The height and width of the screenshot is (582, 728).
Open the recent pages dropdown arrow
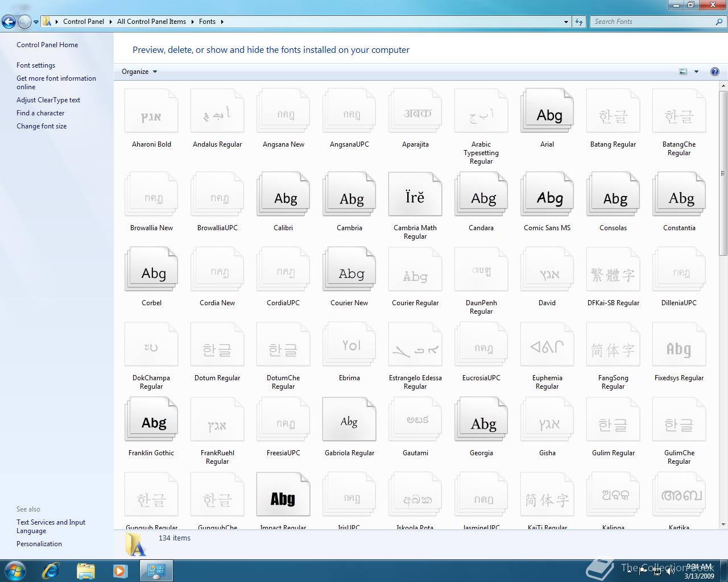click(x=36, y=22)
